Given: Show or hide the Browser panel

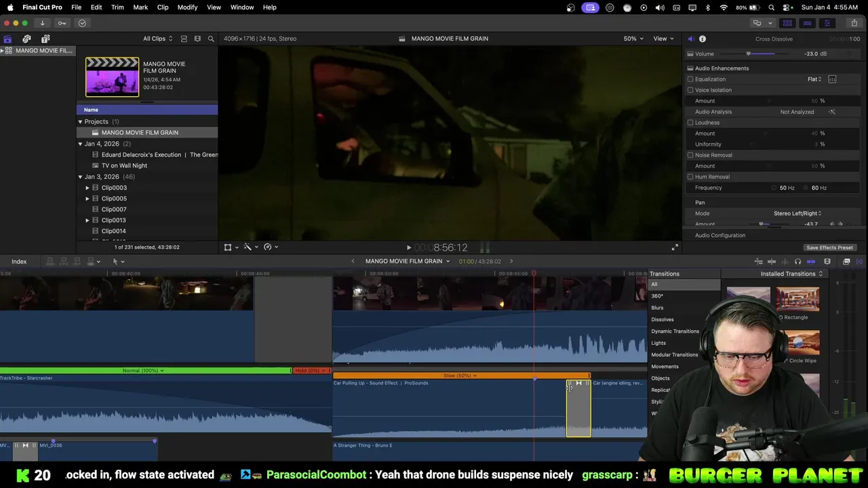Looking at the screenshot, I should click(787, 23).
